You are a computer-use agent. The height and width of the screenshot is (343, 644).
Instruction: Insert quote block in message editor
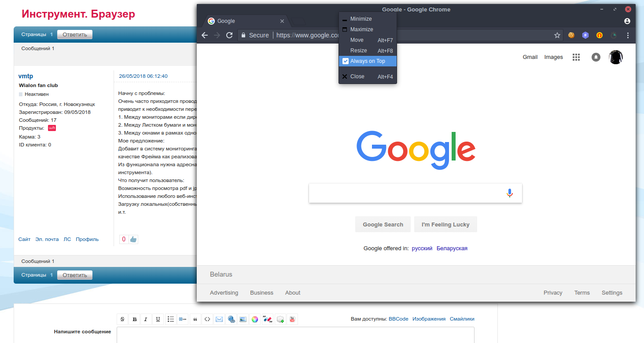tap(195, 319)
